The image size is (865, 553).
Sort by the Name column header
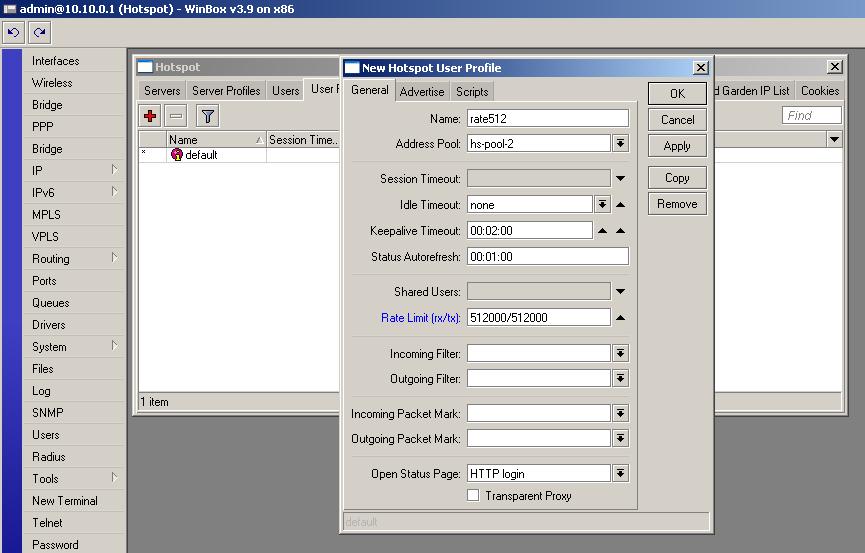(216, 140)
